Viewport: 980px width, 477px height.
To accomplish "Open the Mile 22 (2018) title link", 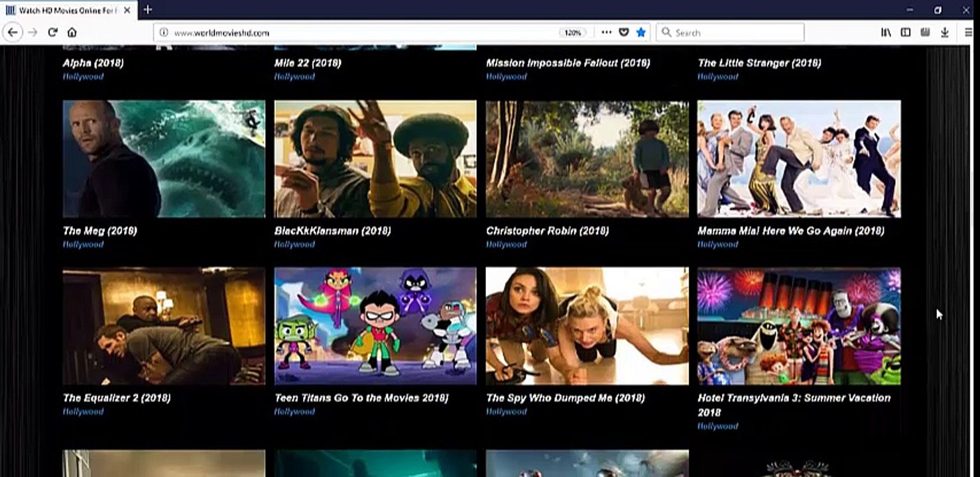I will [x=308, y=63].
